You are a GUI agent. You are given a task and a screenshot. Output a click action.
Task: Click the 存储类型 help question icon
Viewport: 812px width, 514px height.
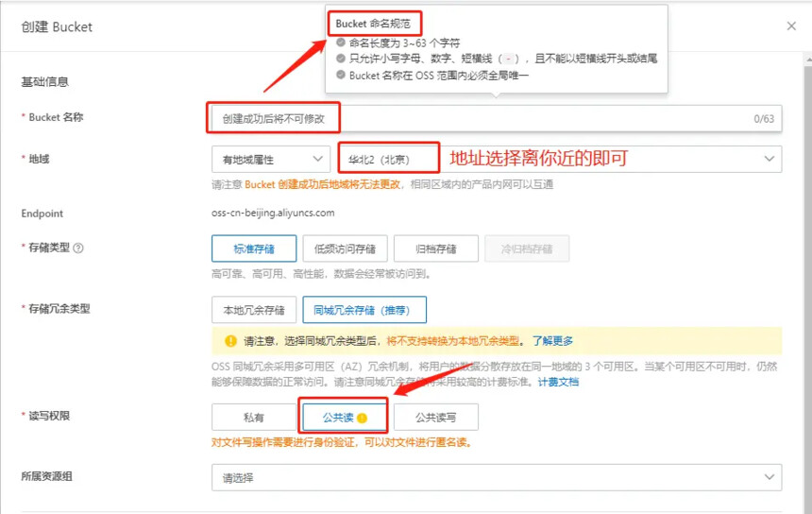pos(78,248)
